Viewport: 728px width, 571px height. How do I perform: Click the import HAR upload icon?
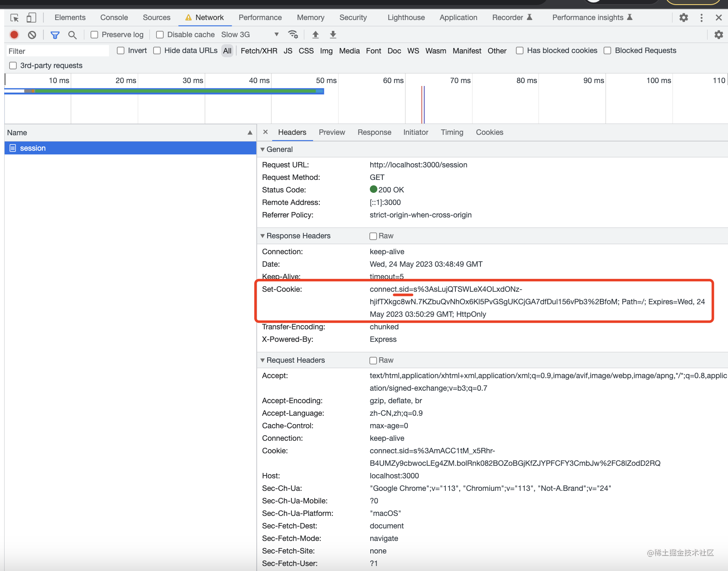coord(316,35)
